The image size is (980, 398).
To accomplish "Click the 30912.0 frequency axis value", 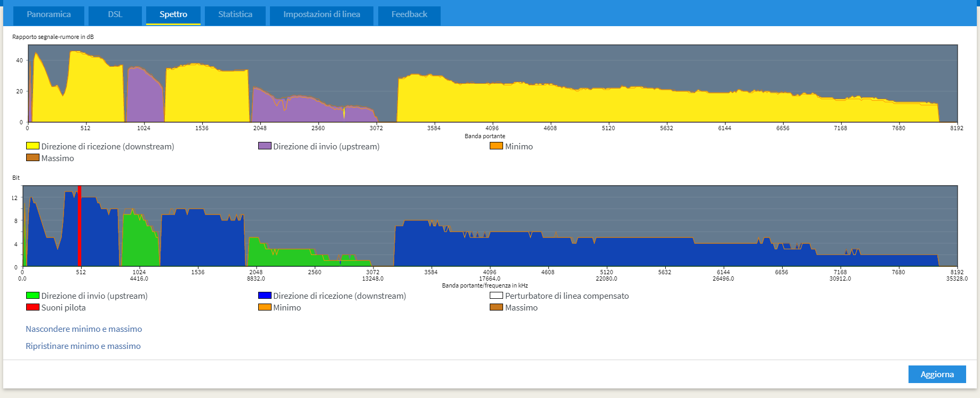I will [x=840, y=278].
